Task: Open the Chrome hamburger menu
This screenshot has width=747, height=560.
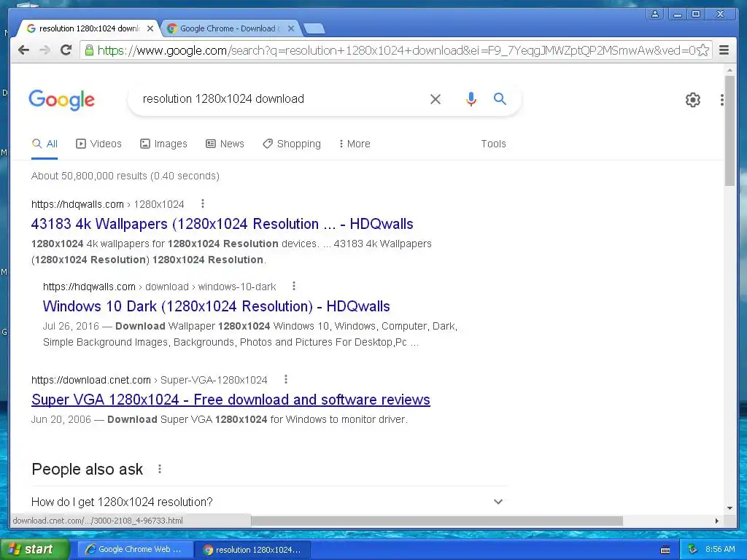Action: (724, 50)
